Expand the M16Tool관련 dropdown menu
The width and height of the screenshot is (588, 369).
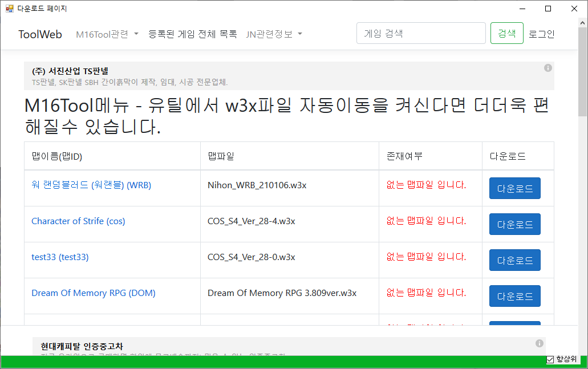(x=107, y=34)
